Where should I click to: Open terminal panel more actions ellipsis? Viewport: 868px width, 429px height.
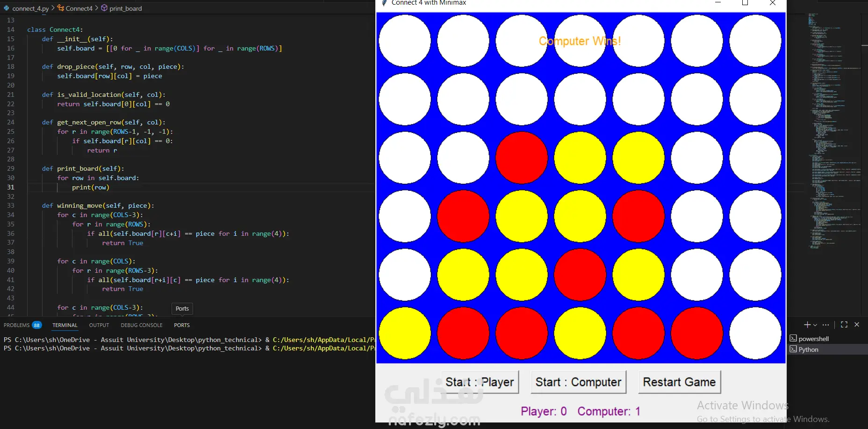tap(826, 325)
